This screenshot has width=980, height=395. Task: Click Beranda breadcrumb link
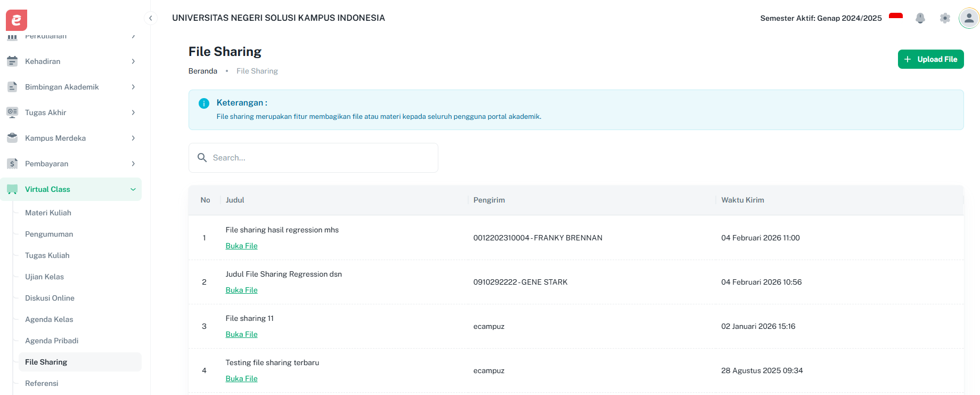click(203, 71)
